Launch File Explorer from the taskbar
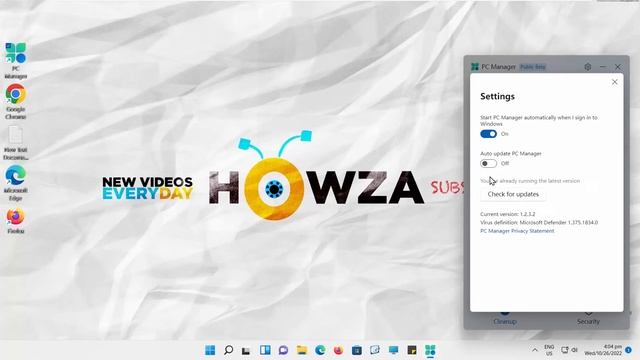Image resolution: width=640 pixels, height=360 pixels. point(302,350)
